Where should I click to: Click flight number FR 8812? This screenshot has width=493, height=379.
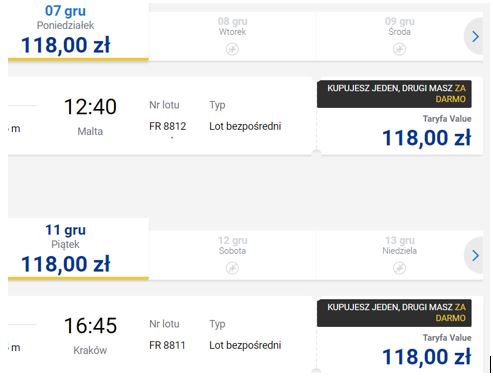click(168, 126)
